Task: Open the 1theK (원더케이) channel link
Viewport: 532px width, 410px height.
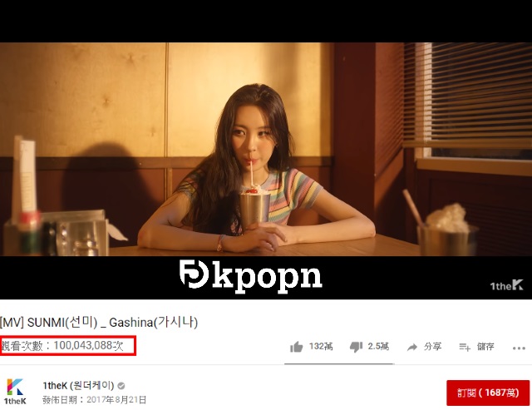Action: point(78,386)
